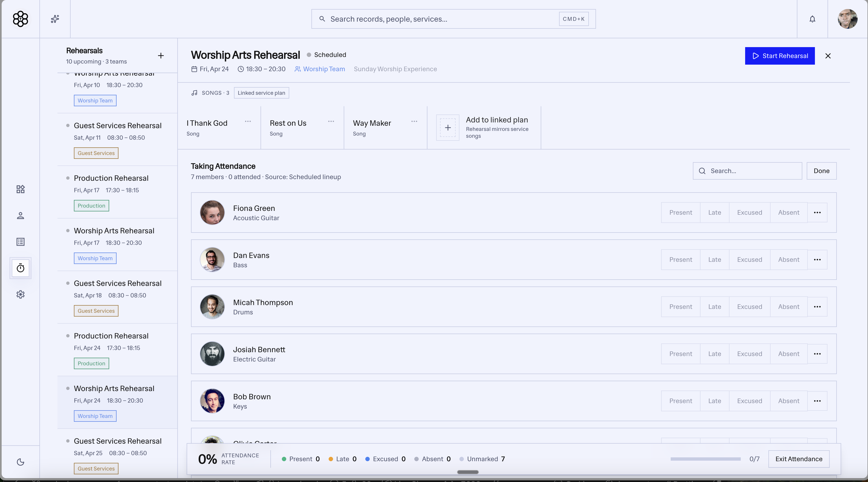Image resolution: width=868 pixels, height=482 pixels.
Task: Open the notifications bell
Action: (812, 19)
